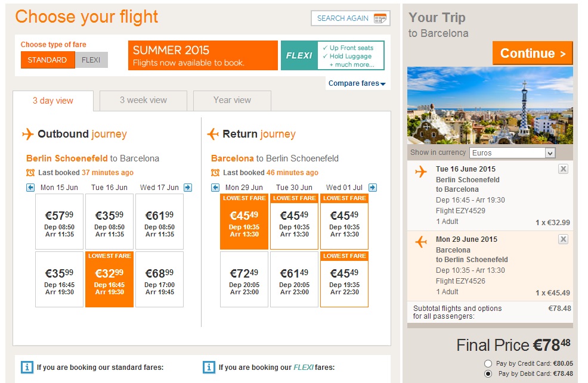This screenshot has width=588, height=383.
Task: Select the €57.99 Mon 15 Jun flight
Action: point(59,221)
